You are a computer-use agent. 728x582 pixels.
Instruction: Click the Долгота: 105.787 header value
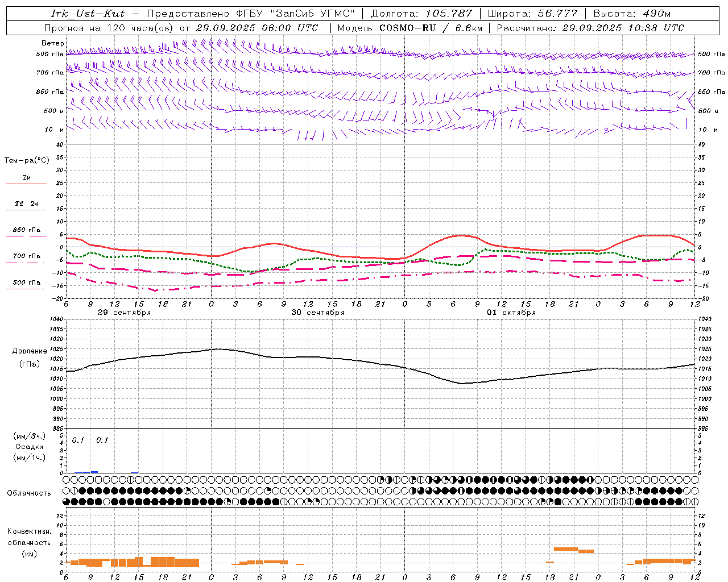coord(421,14)
